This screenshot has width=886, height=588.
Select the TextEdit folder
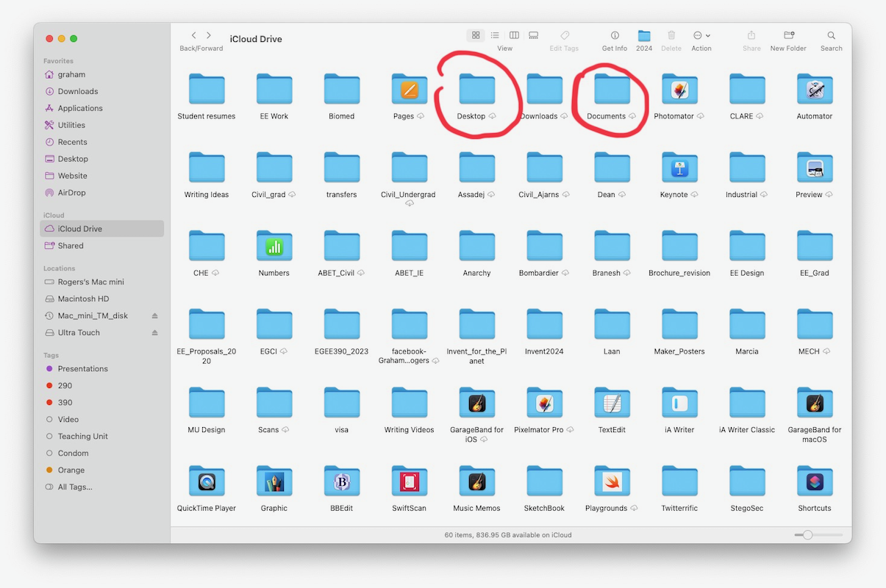pos(612,404)
